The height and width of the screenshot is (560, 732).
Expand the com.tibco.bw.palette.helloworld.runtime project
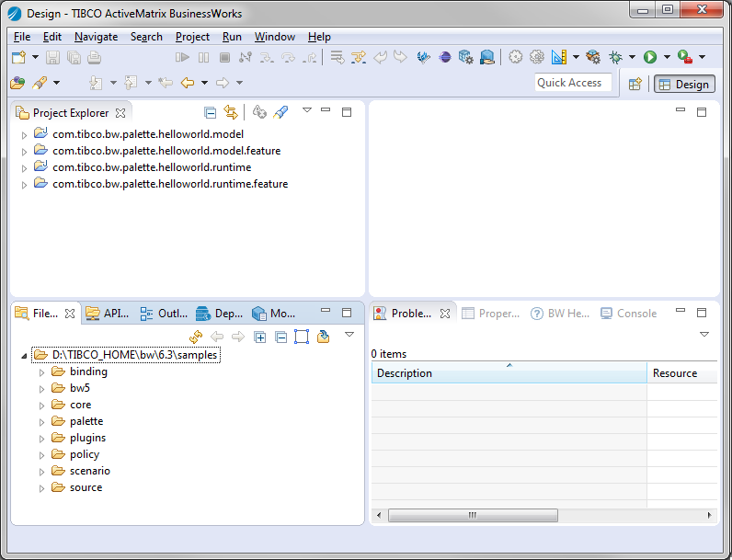tap(24, 167)
